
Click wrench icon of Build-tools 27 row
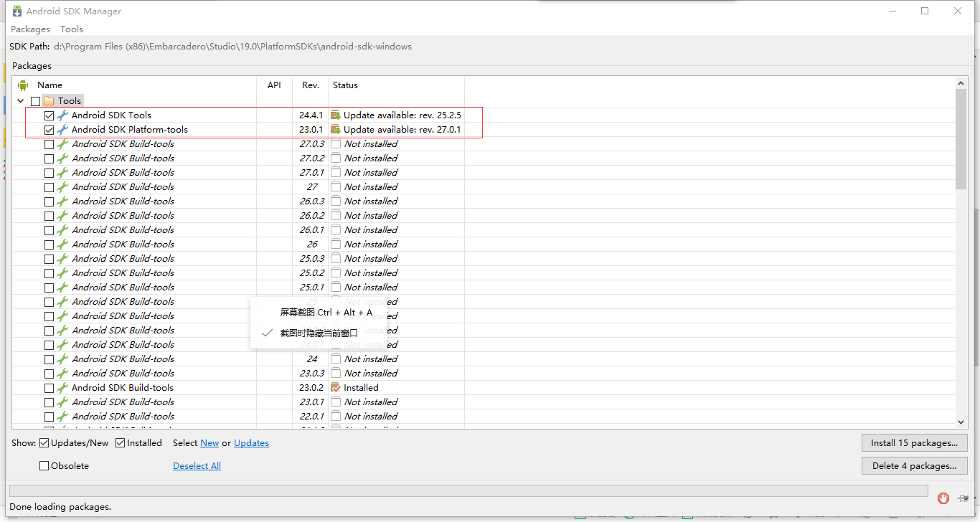click(x=62, y=187)
